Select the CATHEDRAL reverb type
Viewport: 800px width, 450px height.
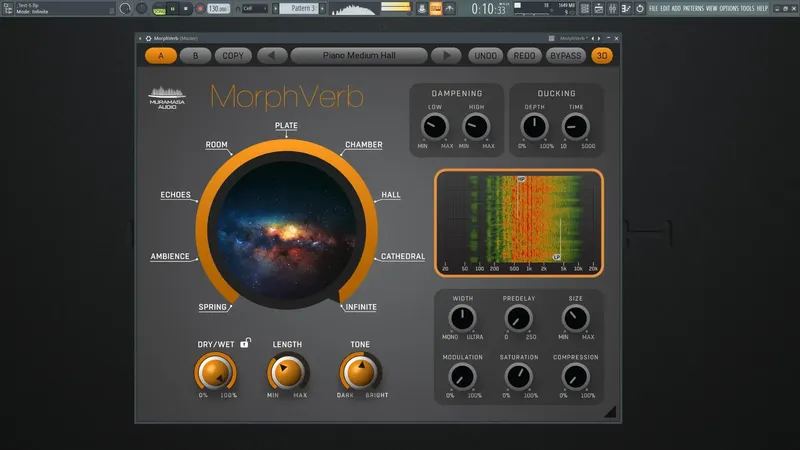403,257
